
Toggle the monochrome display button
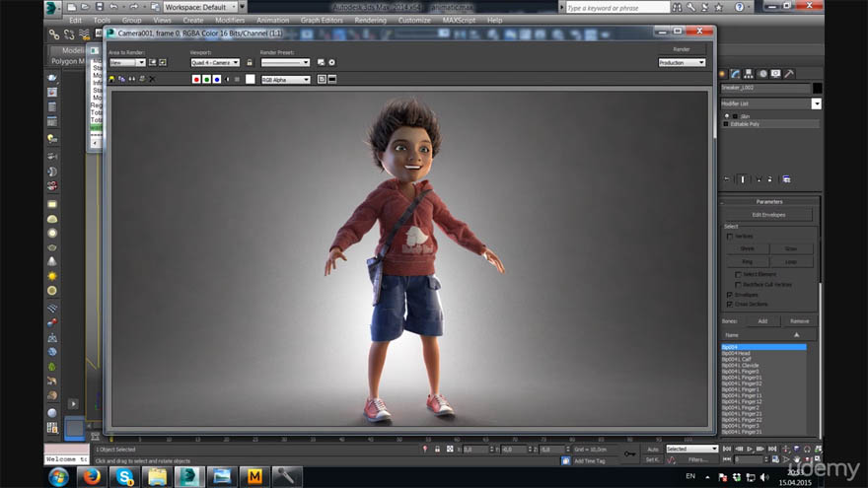click(237, 79)
